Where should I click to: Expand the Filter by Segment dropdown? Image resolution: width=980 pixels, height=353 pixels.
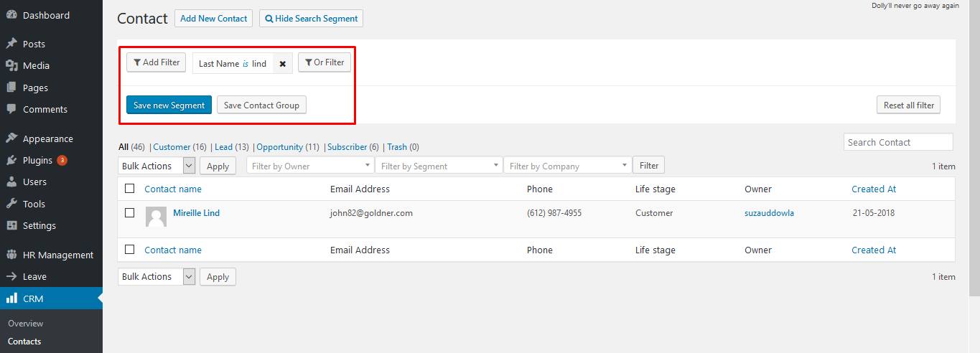pyautogui.click(x=438, y=166)
